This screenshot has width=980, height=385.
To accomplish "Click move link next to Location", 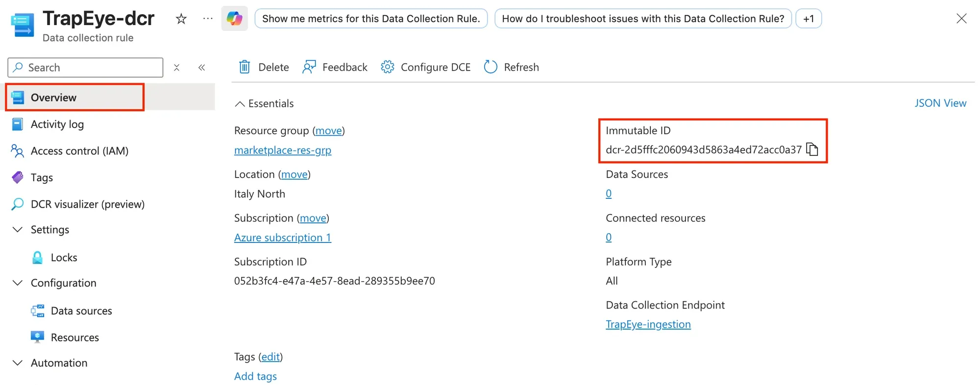I will 294,174.
